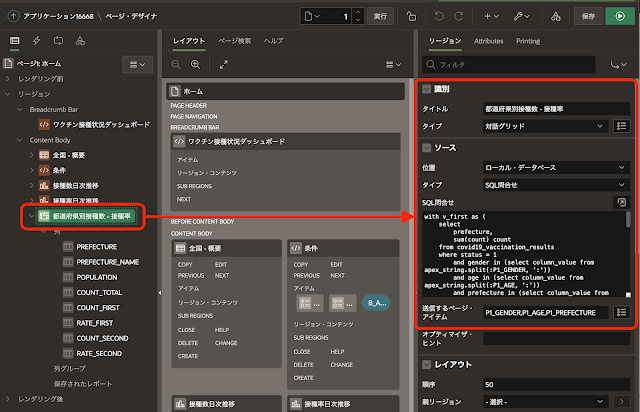Click the green run page button

point(620,16)
